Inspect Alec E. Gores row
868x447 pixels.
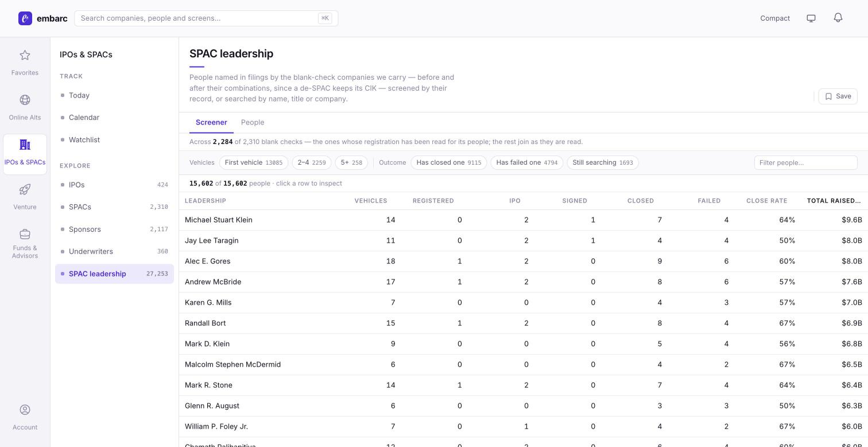524,262
